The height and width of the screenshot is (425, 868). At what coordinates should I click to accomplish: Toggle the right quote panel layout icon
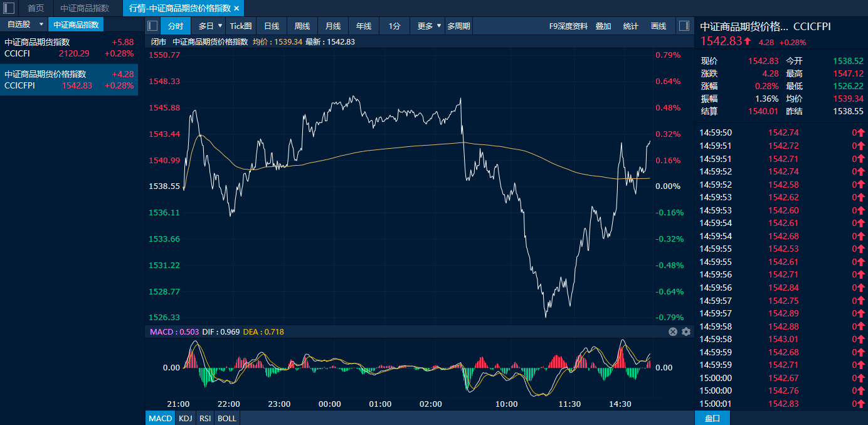point(685,26)
